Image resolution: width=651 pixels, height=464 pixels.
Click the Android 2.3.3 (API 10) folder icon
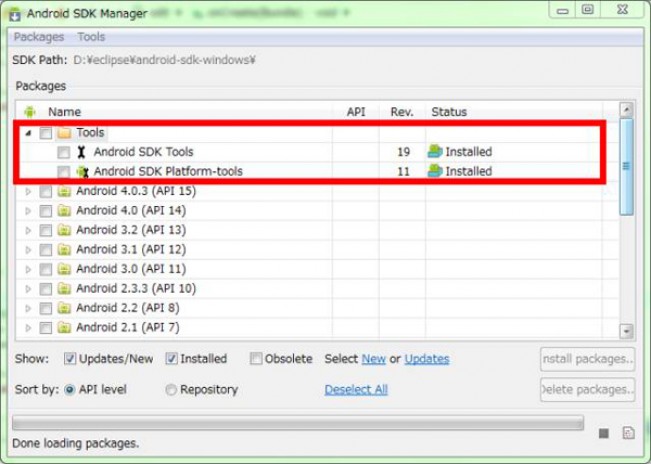64,288
